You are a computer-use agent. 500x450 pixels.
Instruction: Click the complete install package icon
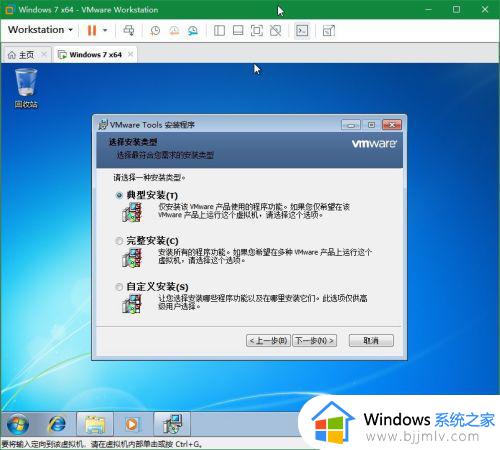coord(132,258)
